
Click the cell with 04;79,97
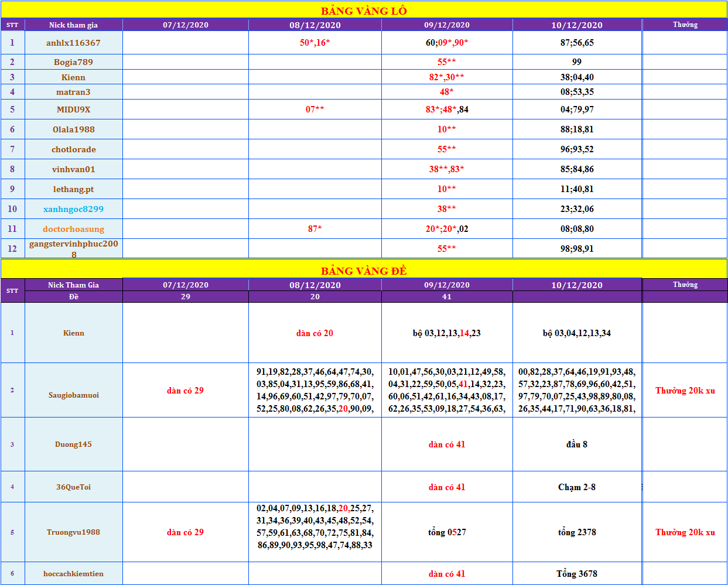click(577, 110)
